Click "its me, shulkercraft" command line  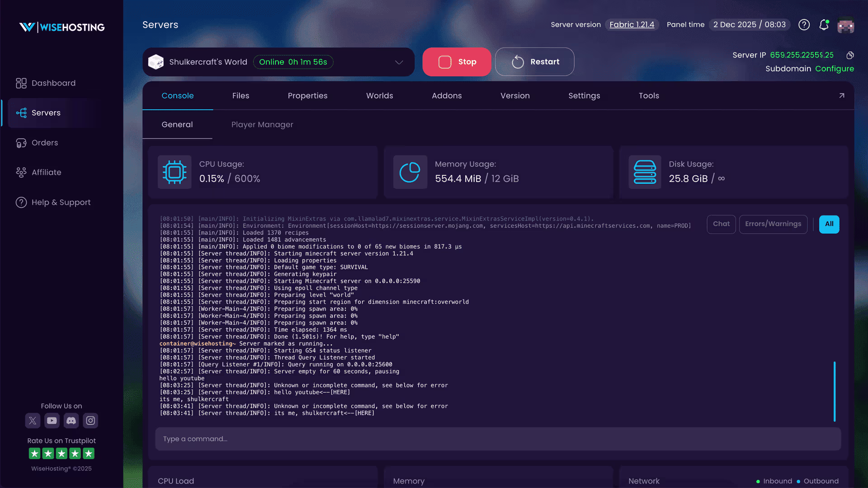point(194,399)
